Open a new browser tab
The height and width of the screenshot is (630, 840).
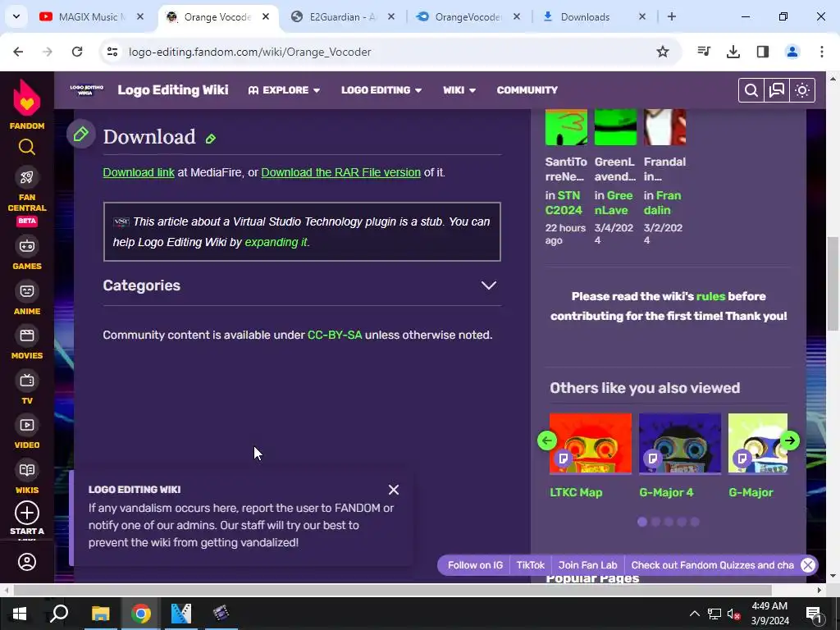click(671, 16)
